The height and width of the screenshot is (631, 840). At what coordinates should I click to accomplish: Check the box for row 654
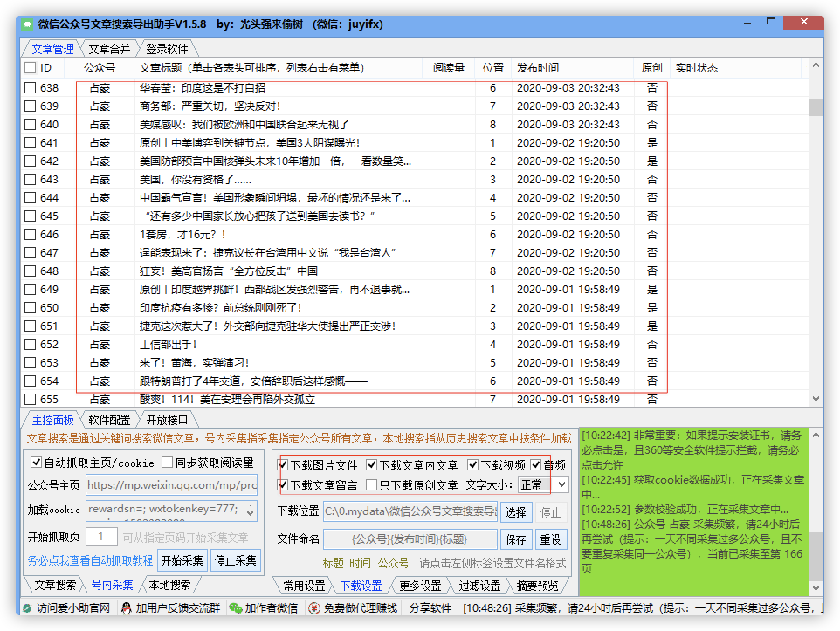(30, 381)
